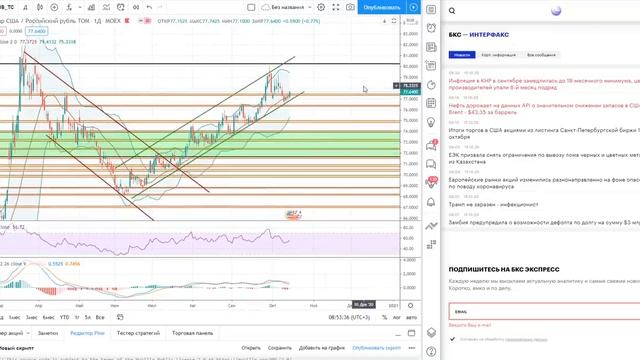Open the calendar icon in right sidebar

click(431, 103)
